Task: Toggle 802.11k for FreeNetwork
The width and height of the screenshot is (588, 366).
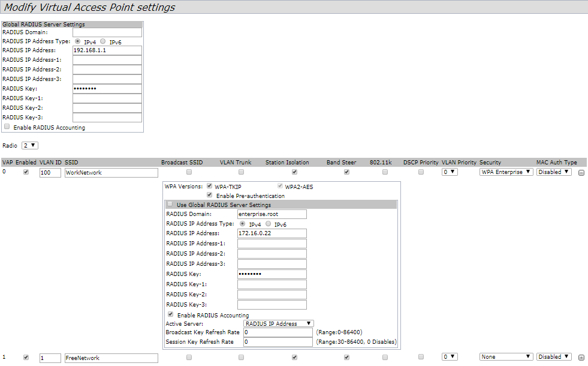Action: coord(385,358)
